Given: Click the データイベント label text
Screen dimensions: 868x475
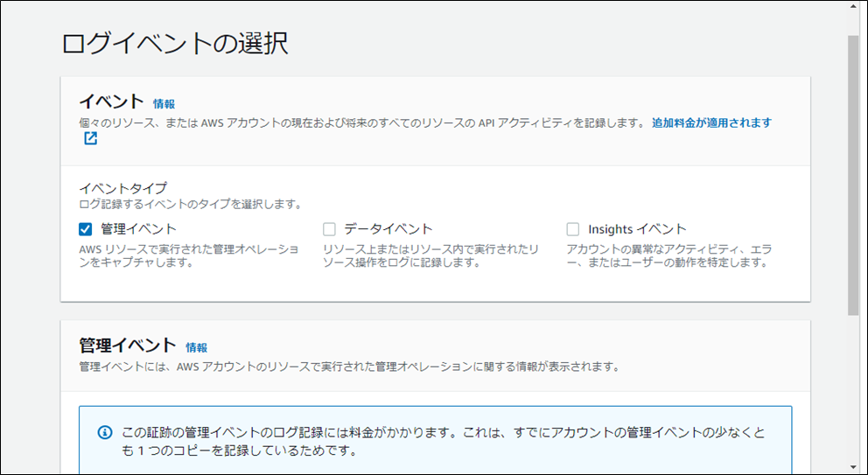Looking at the screenshot, I should tap(388, 229).
